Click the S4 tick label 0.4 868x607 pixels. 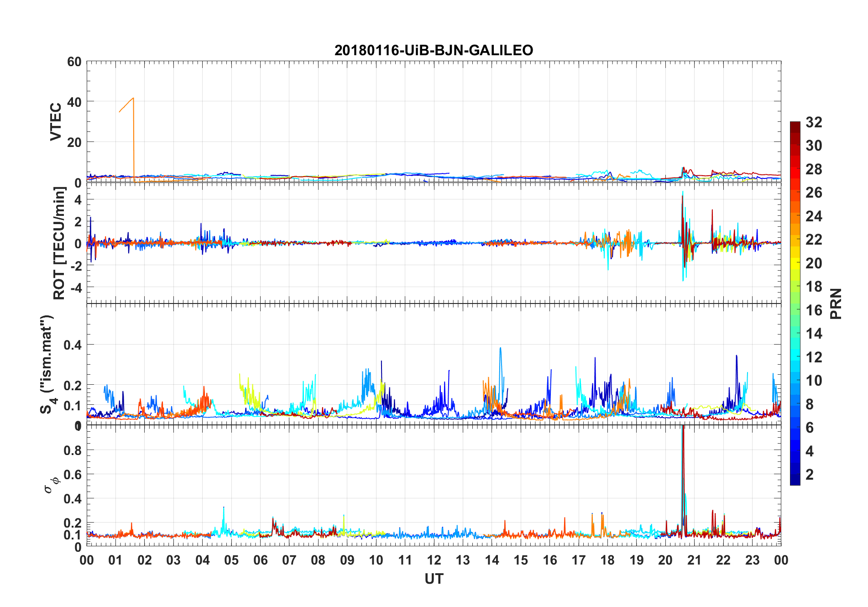(x=73, y=345)
